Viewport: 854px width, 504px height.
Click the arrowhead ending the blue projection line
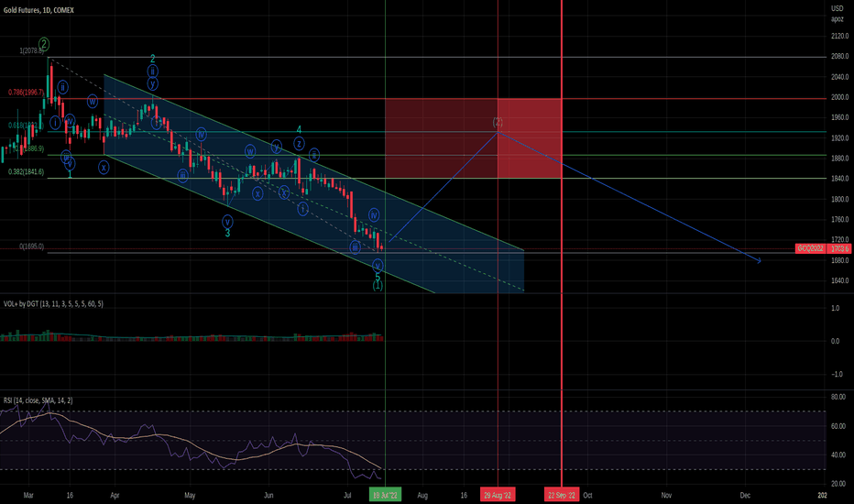coord(758,260)
